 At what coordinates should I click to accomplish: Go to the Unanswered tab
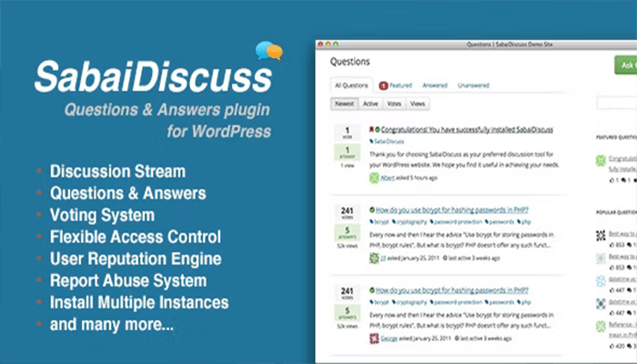473,86
